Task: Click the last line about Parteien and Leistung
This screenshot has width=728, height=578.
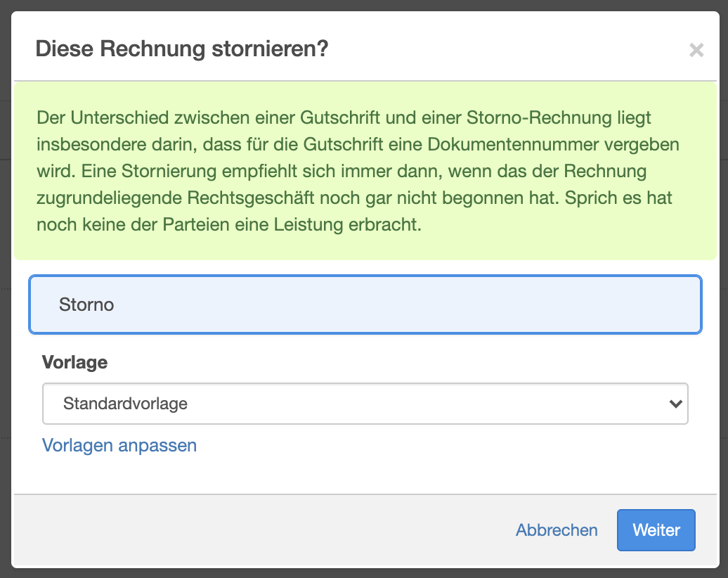Action: pyautogui.click(x=228, y=226)
